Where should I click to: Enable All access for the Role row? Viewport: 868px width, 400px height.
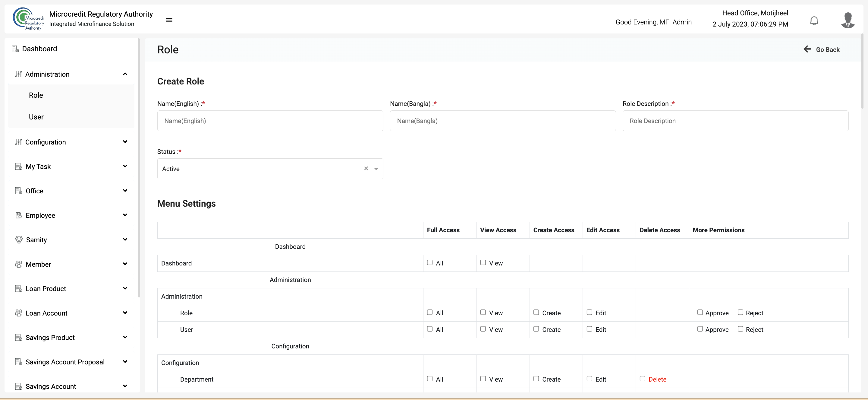click(x=429, y=312)
